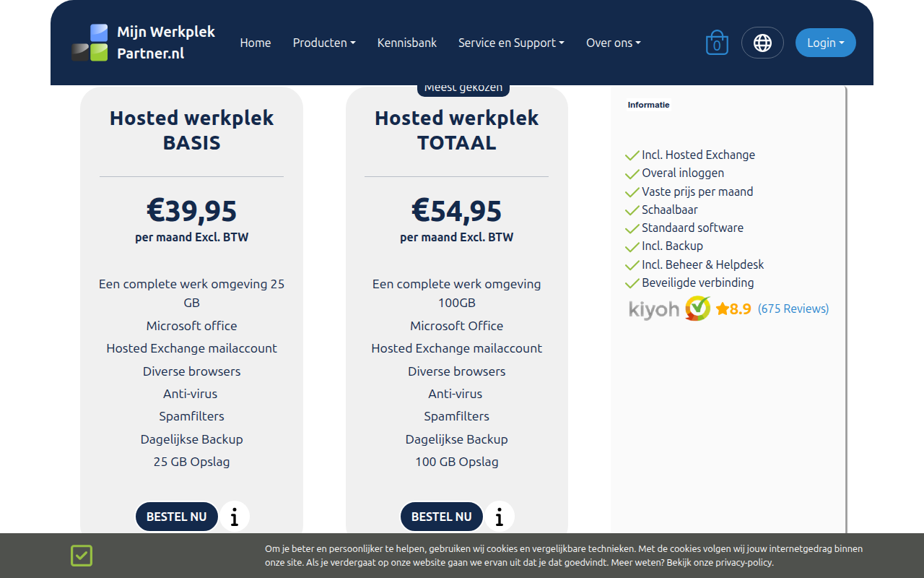Accept cookies with the green checkbox
The width and height of the screenshot is (924, 578).
tap(82, 556)
